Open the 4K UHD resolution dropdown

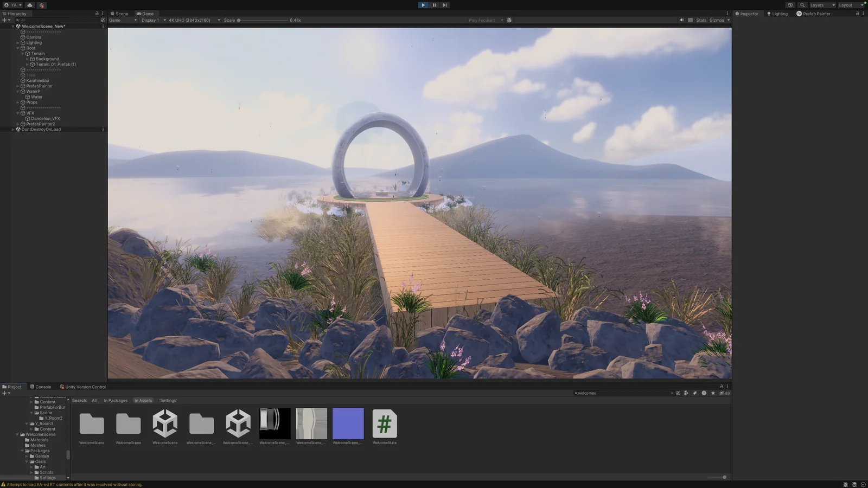(194, 20)
